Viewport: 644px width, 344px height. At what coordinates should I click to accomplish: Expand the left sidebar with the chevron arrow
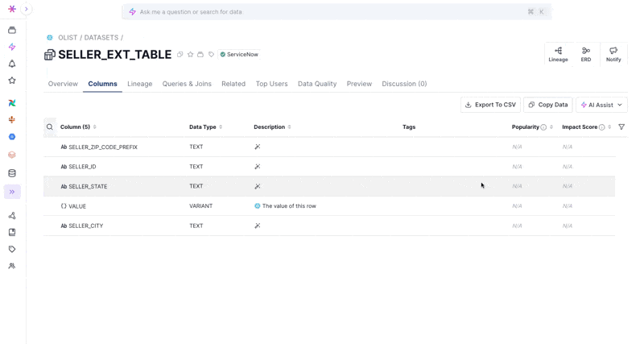click(x=26, y=10)
